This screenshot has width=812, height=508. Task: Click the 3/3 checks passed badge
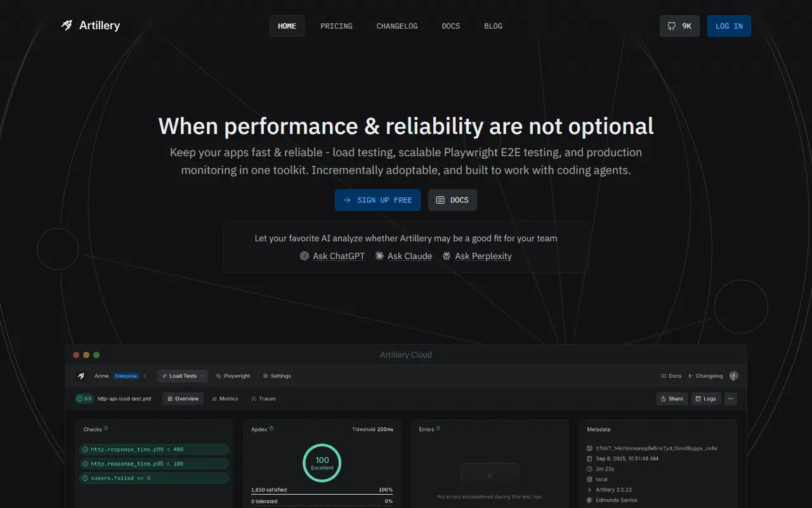84,399
